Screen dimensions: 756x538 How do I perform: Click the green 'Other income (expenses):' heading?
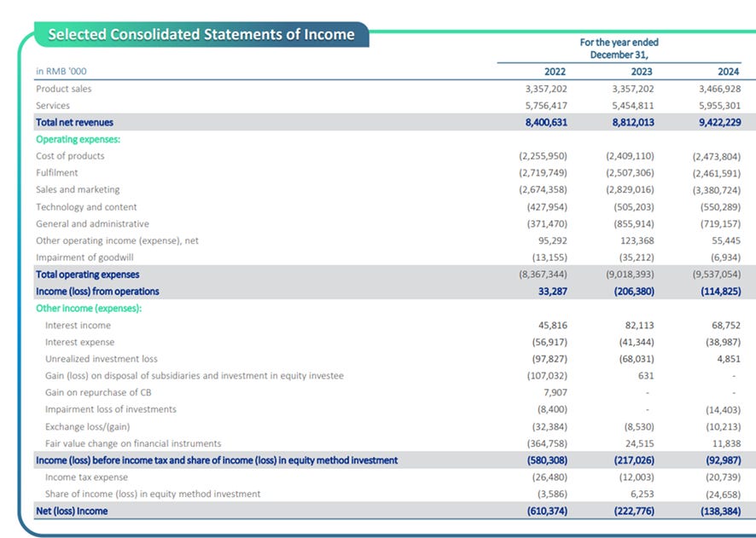tap(89, 309)
